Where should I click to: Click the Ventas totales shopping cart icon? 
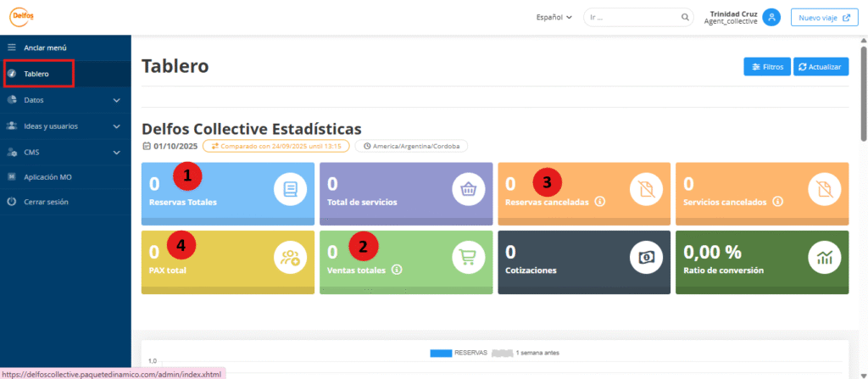(x=468, y=257)
